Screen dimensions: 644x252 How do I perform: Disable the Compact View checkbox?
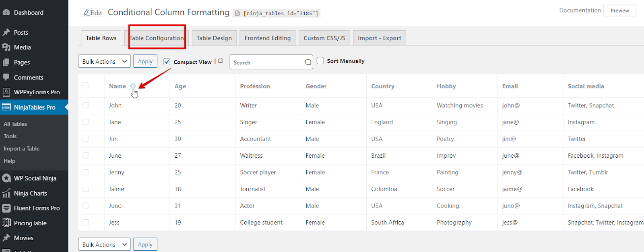(167, 62)
